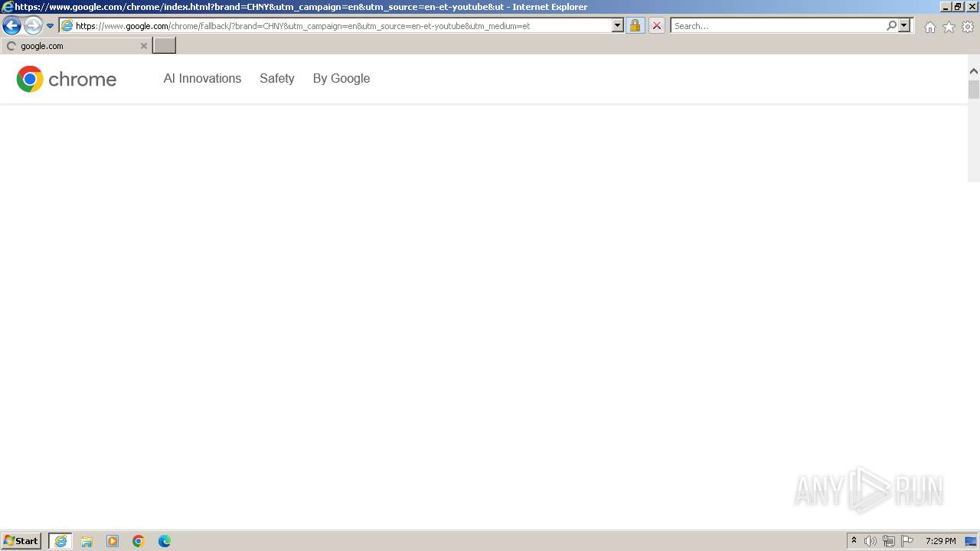Viewport: 980px width, 551px height.
Task: Minimize the Internet Explorer window
Action: (946, 7)
